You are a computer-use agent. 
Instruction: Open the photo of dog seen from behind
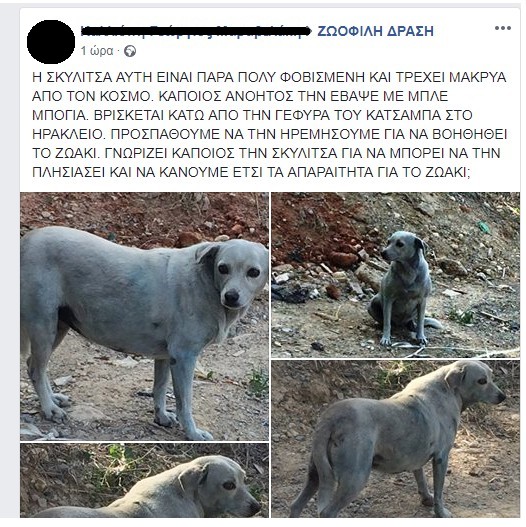pyautogui.click(x=395, y=439)
